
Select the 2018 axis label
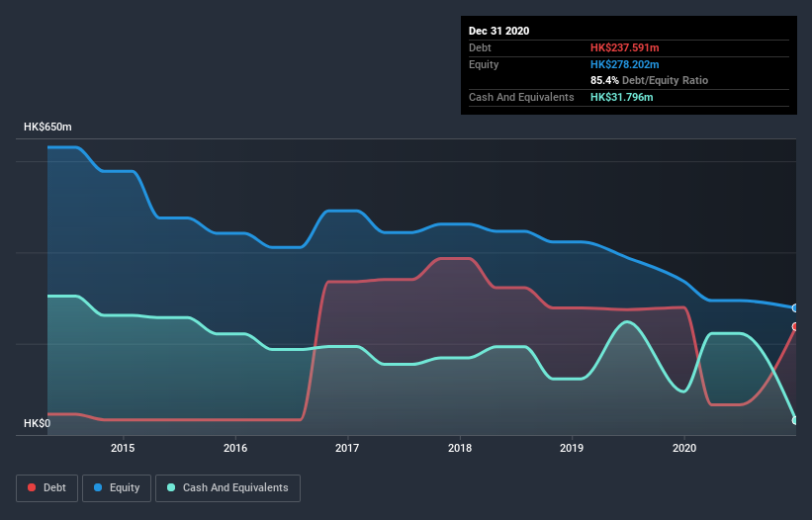[x=460, y=448]
